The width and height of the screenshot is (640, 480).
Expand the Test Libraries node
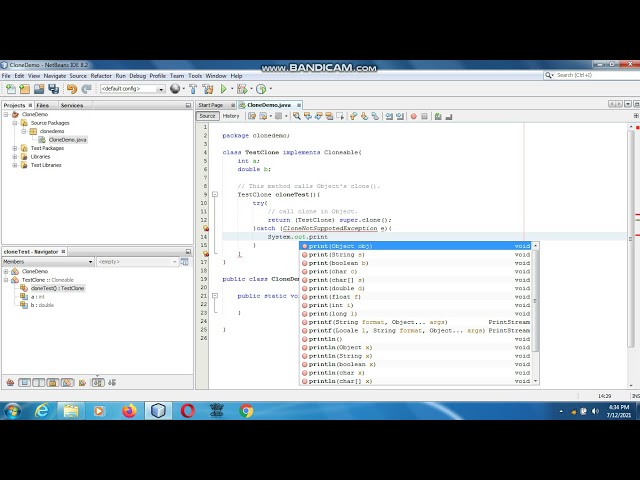[x=15, y=165]
